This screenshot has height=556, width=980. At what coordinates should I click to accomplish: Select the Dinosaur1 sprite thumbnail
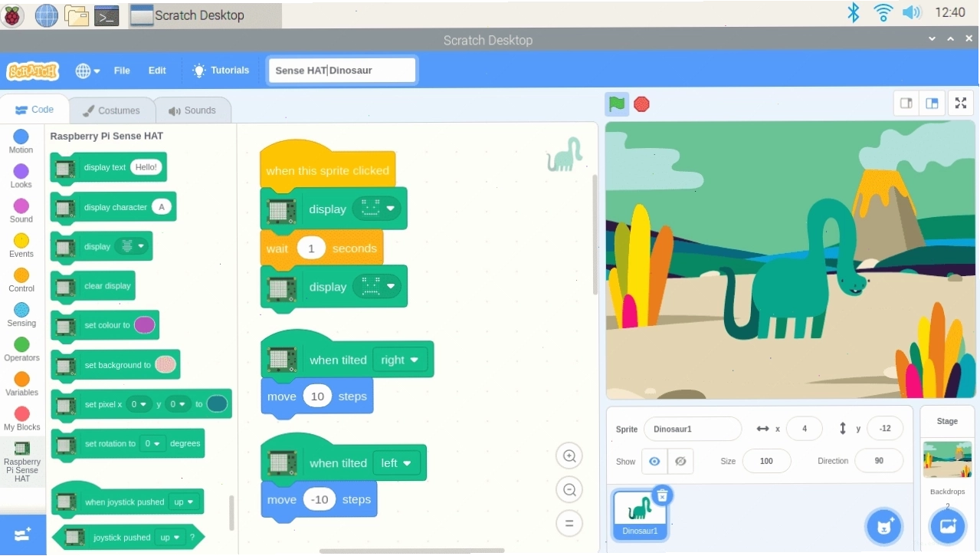point(640,514)
